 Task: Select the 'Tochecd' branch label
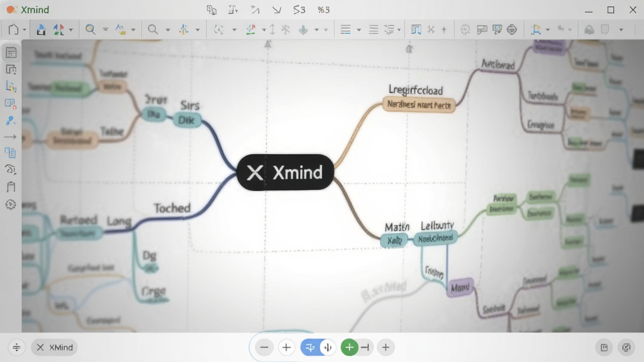click(x=172, y=208)
